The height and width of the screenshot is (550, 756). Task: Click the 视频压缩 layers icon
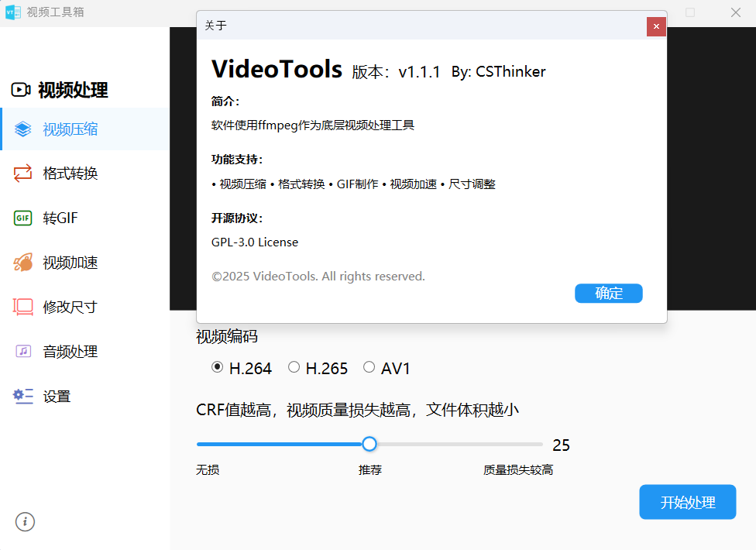tap(22, 129)
